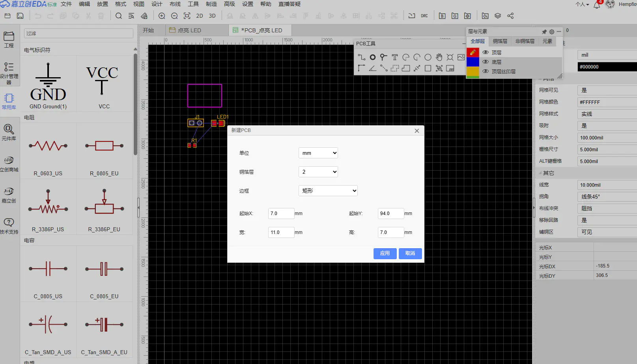The image size is (637, 364).
Task: Select the Track routing tool in PCB工具
Action: point(361,57)
